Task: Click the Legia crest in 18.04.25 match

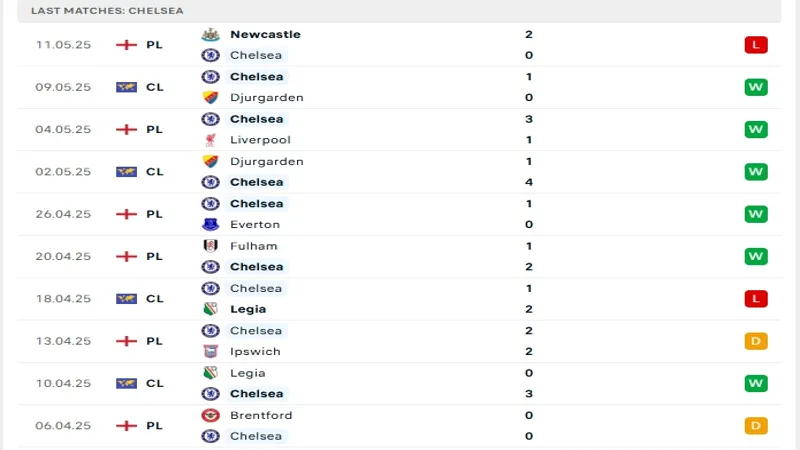Action: coord(210,309)
